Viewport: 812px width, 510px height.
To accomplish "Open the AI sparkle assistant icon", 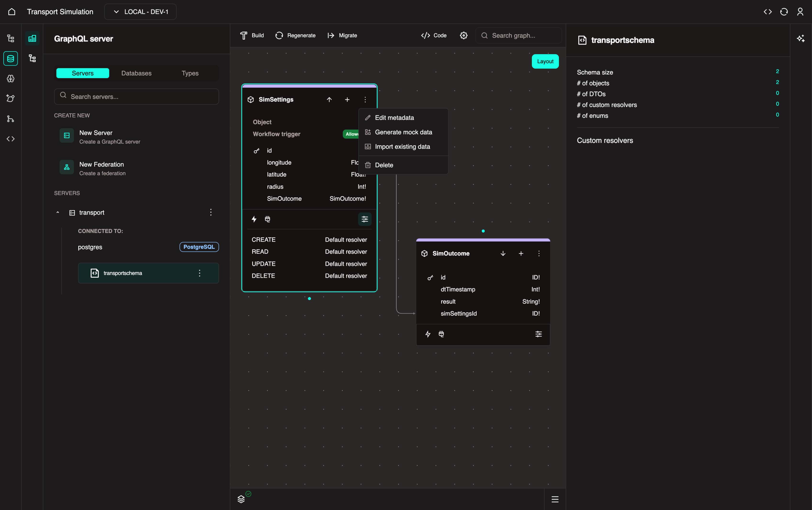I will [x=801, y=39].
